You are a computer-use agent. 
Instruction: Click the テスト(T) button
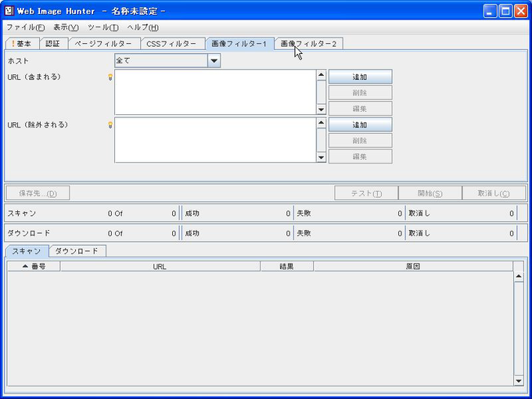[x=366, y=193]
